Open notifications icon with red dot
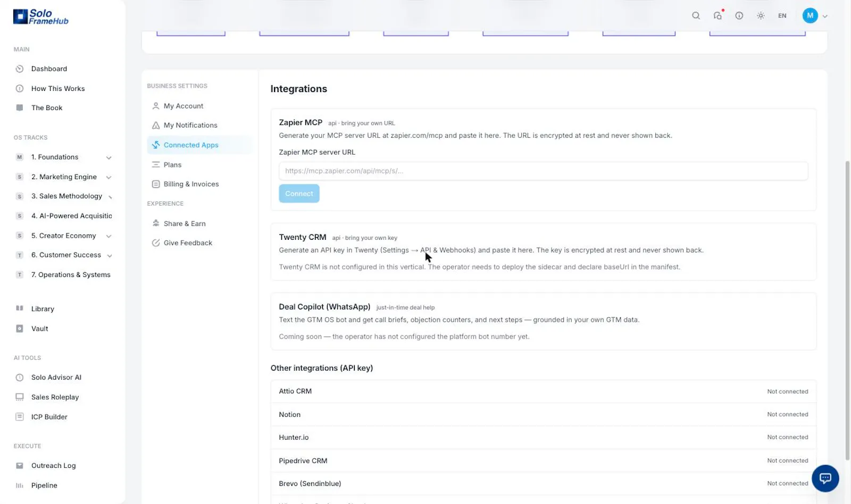 (x=718, y=15)
